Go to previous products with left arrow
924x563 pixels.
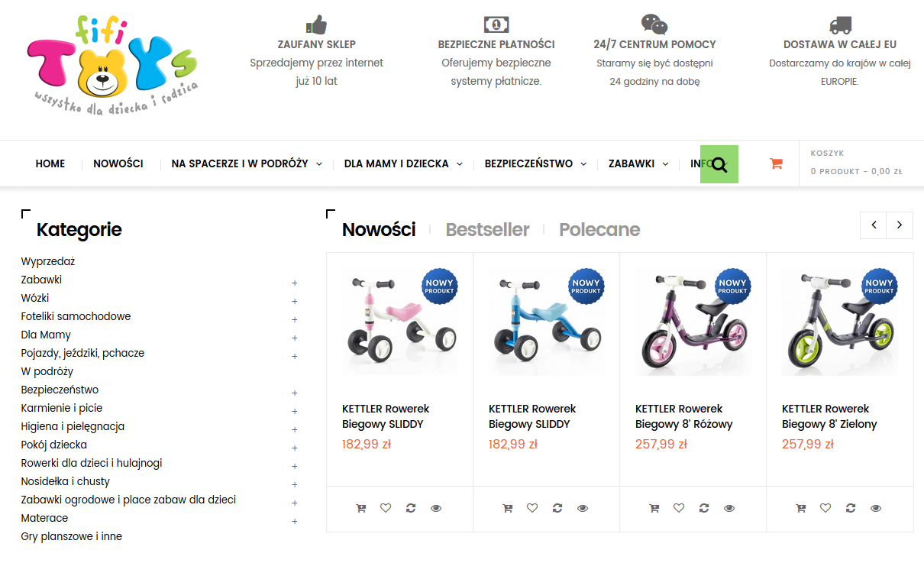(874, 225)
